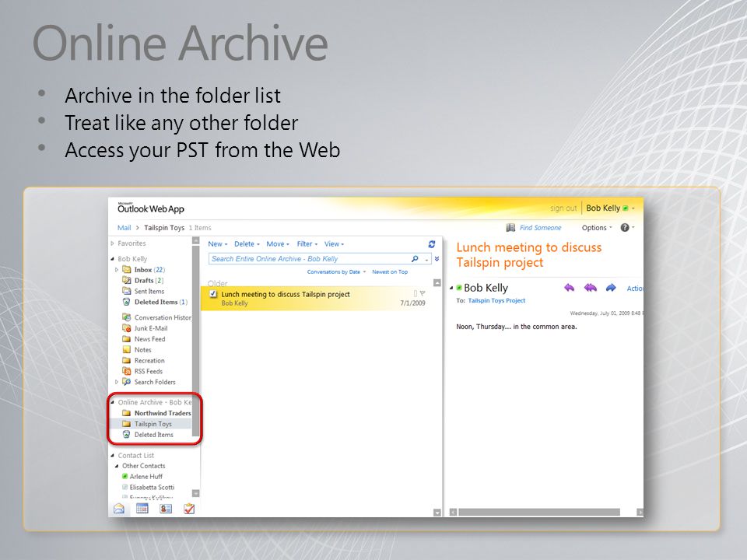Click the search magnifier icon
The width and height of the screenshot is (747, 560).
[415, 258]
